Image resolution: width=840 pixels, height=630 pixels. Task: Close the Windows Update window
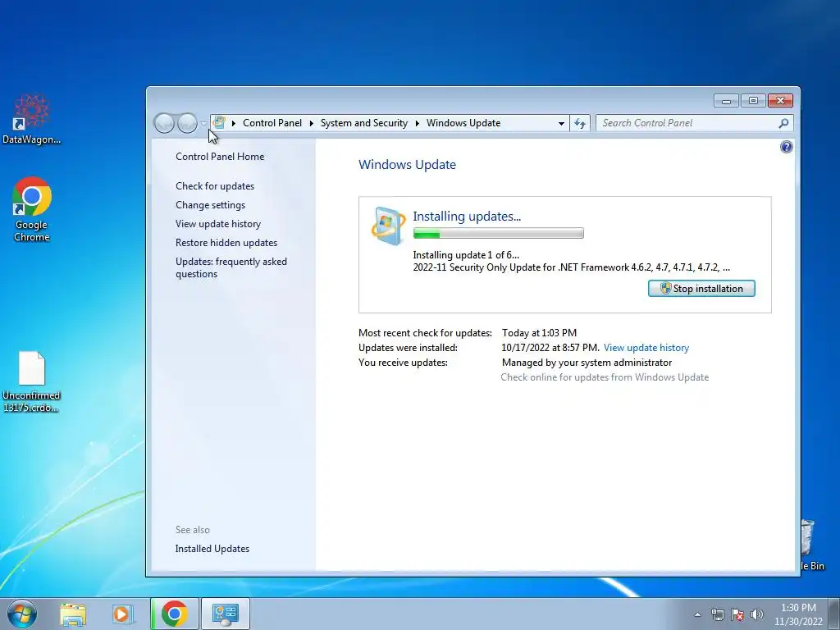[781, 101]
